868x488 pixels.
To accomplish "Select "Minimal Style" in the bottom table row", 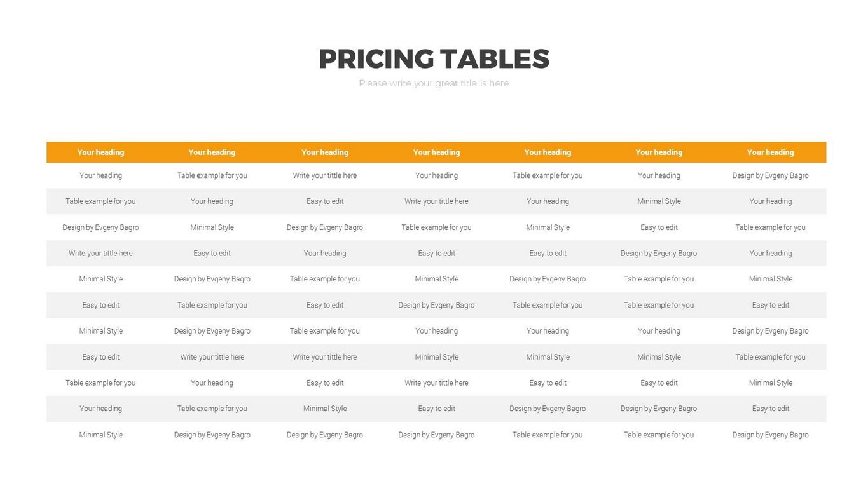I will pyautogui.click(x=100, y=435).
